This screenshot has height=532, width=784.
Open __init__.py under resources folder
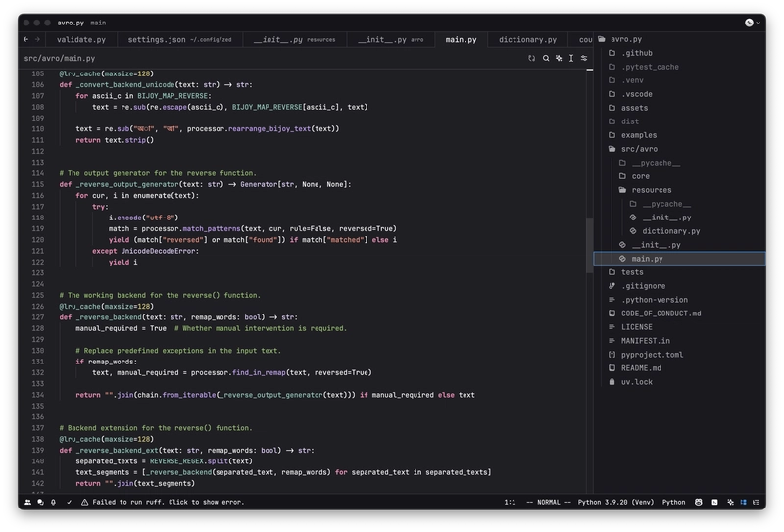pyautogui.click(x=679, y=218)
